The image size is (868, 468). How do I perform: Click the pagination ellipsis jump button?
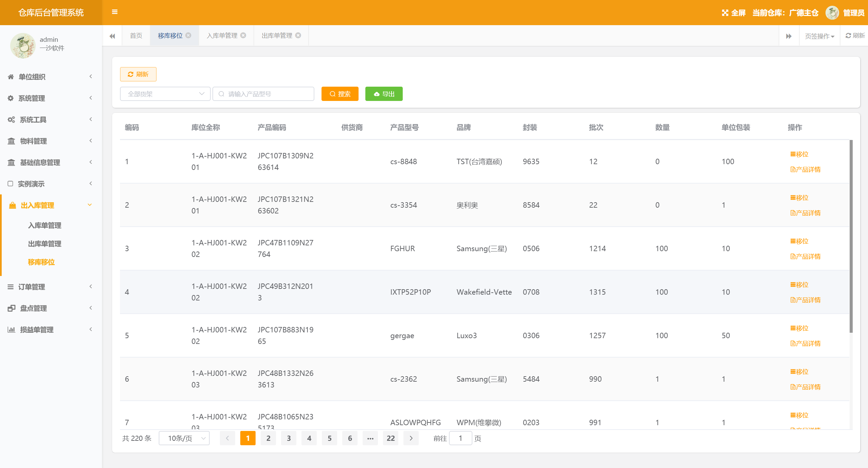tap(370, 438)
